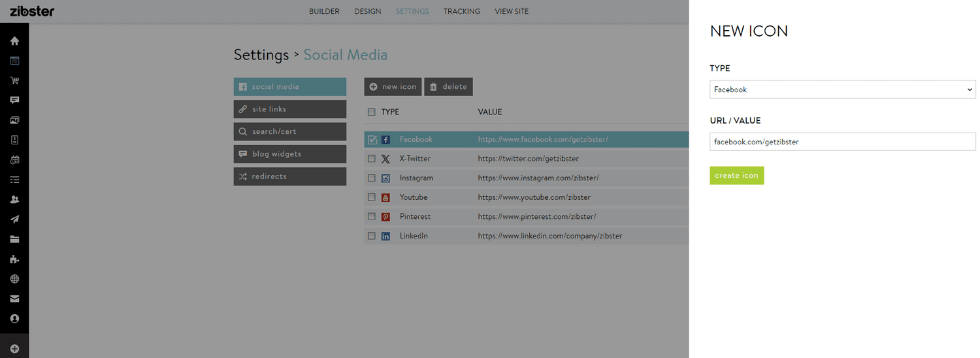Open the folder files sidebar icon

pyautogui.click(x=14, y=239)
